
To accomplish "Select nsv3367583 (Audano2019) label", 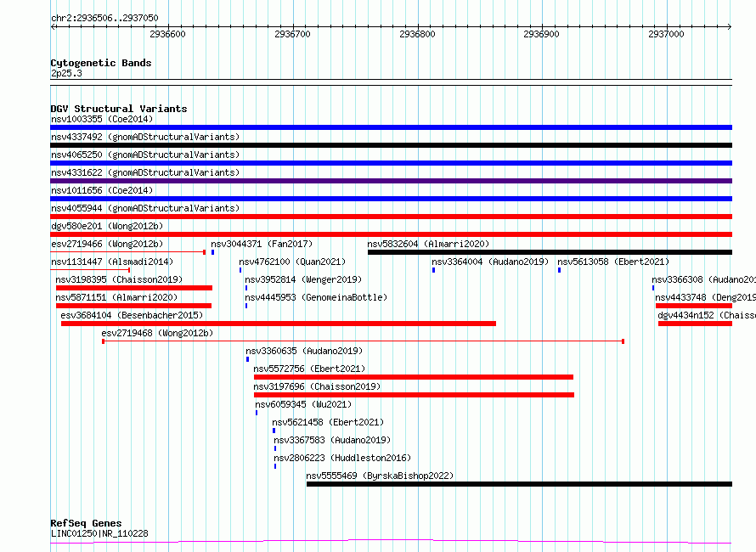I will click(332, 440).
